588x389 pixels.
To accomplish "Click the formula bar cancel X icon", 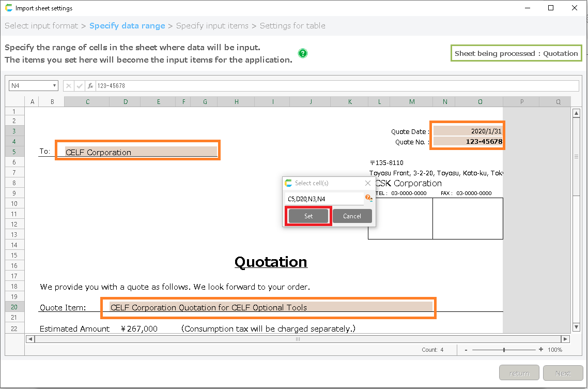I will pyautogui.click(x=69, y=86).
